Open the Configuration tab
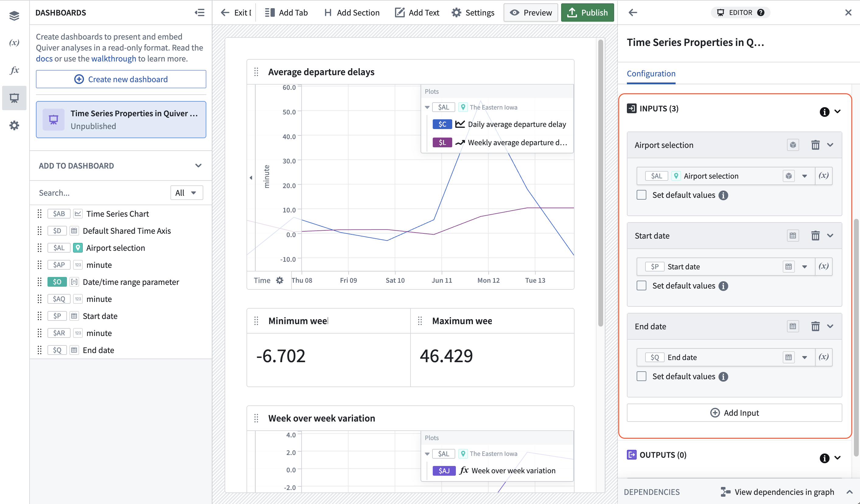Image resolution: width=860 pixels, height=504 pixels. pyautogui.click(x=651, y=74)
